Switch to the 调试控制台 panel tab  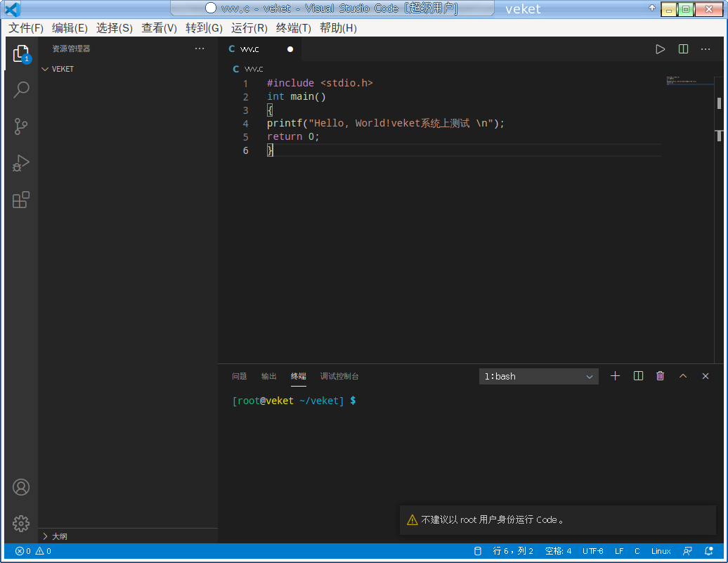pos(339,376)
